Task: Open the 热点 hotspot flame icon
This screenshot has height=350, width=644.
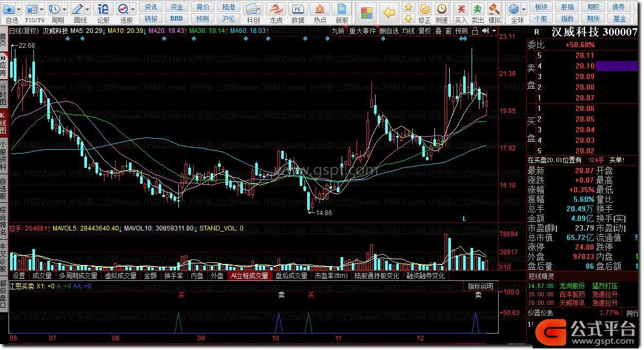Action: [x=320, y=9]
